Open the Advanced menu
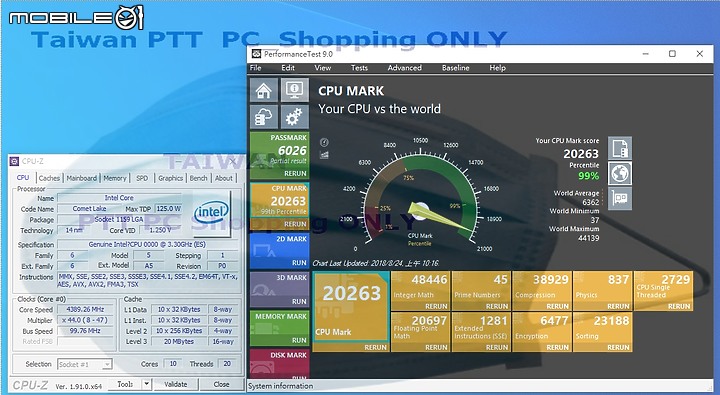Screen dimensions: 720x395 click(405, 68)
